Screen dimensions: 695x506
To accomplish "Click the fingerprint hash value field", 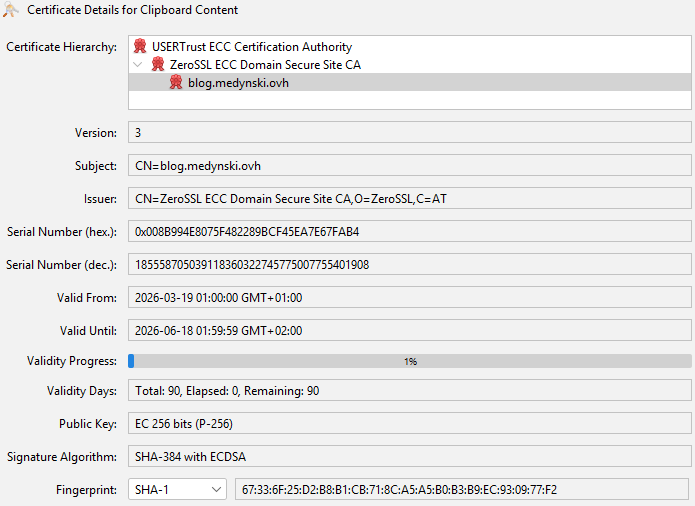I will pos(461,489).
